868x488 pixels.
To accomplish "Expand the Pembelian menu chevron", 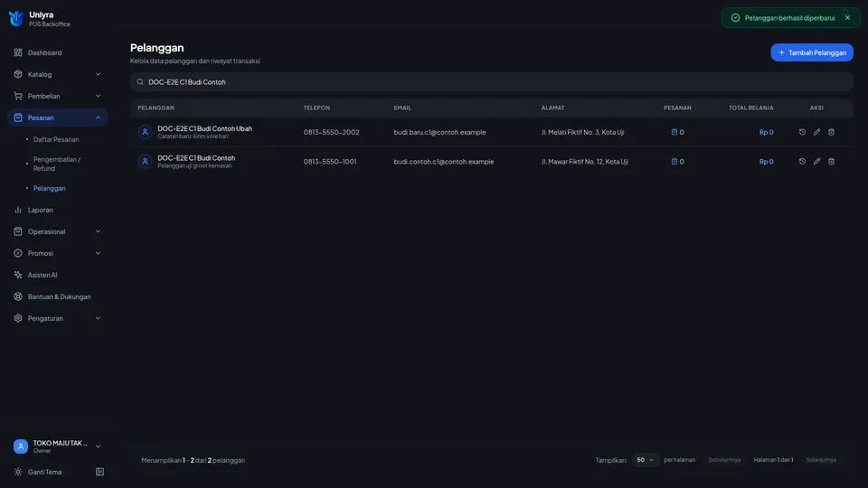I will point(98,96).
